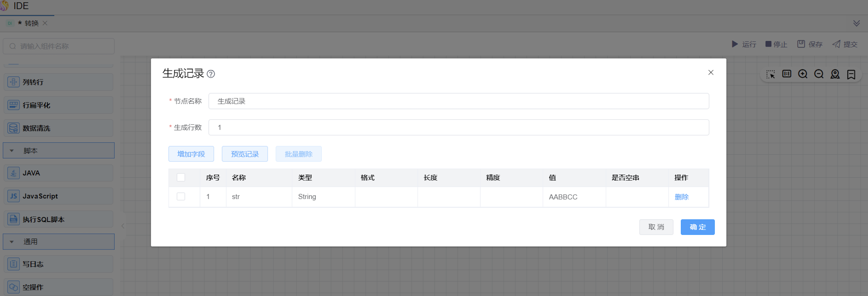This screenshot has height=296, width=868.
Task: Expand the tab list chevron at top right
Action: coord(856,23)
